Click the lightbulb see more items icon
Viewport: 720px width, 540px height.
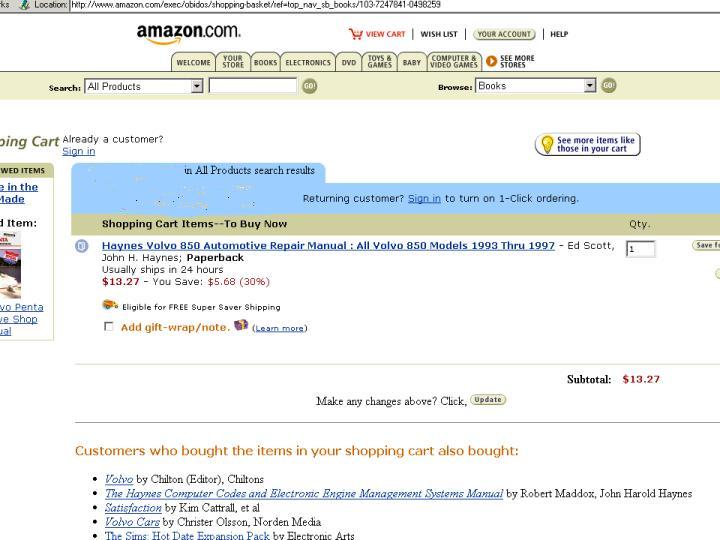[x=547, y=144]
